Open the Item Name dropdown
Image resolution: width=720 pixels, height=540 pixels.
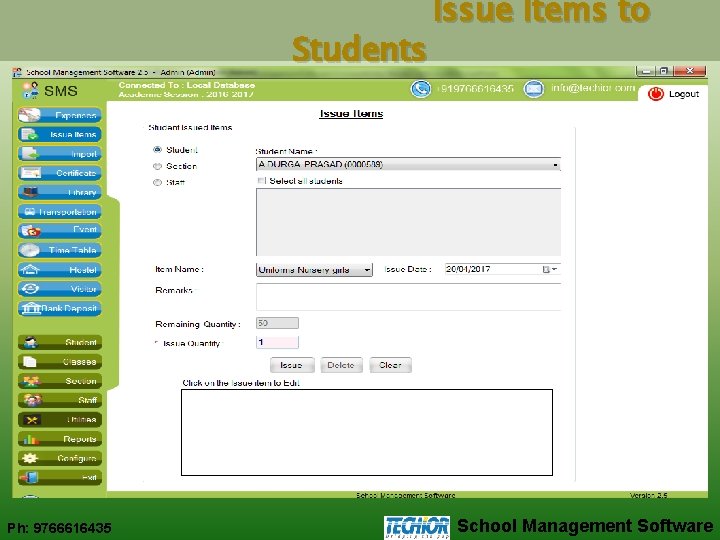pyautogui.click(x=367, y=270)
